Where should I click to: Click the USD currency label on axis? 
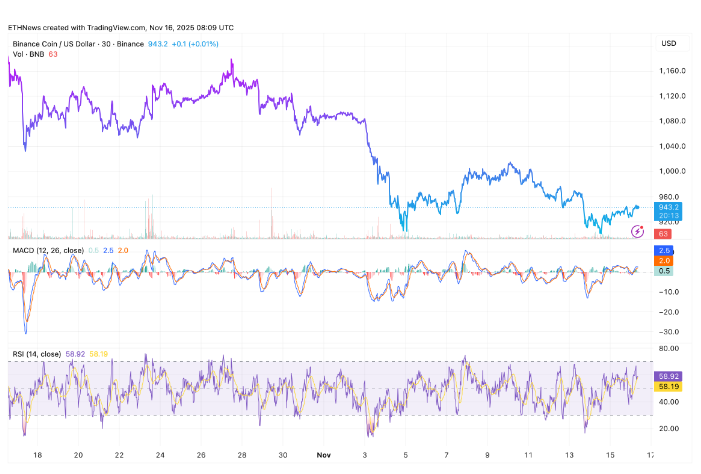tap(668, 43)
